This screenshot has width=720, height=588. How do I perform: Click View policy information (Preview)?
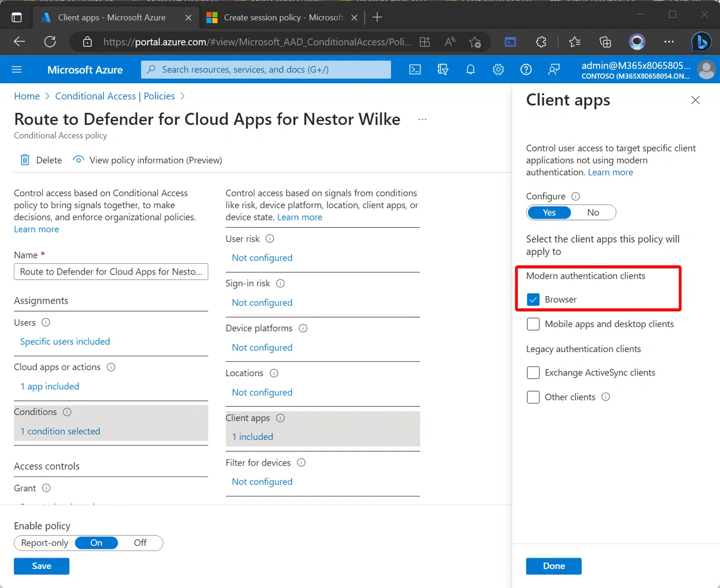(148, 160)
